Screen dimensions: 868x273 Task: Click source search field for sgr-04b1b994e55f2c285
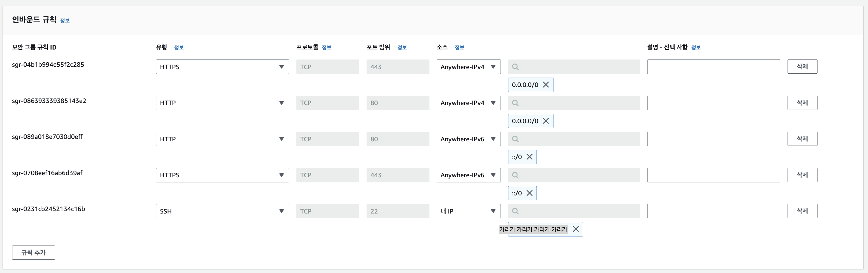574,67
